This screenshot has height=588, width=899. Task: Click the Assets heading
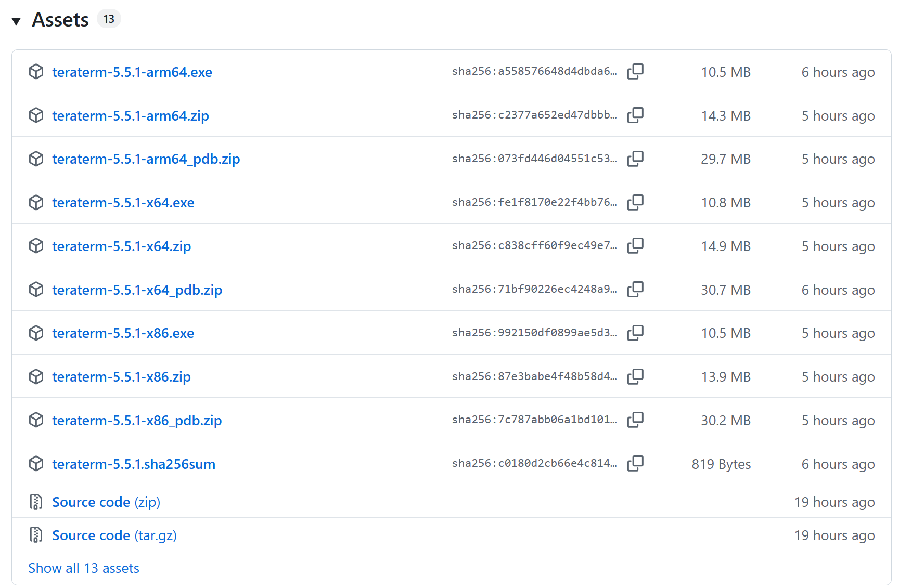click(x=60, y=20)
